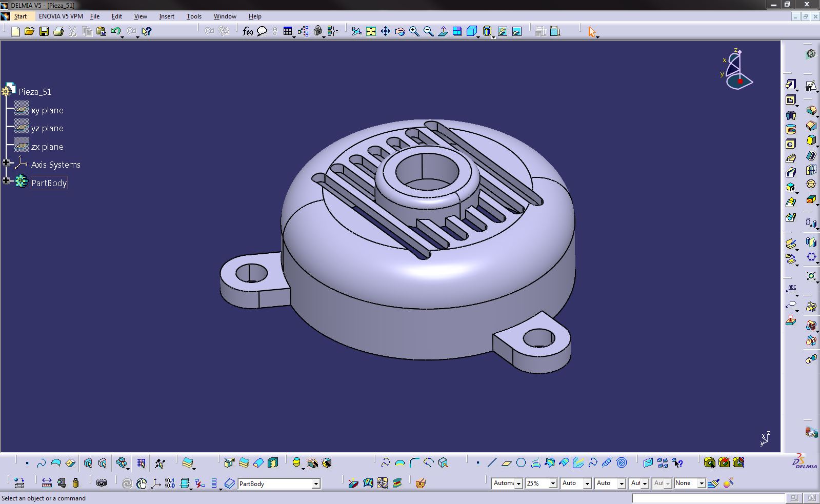
Task: Click the Paint brush graphic properties icon
Action: (713, 483)
